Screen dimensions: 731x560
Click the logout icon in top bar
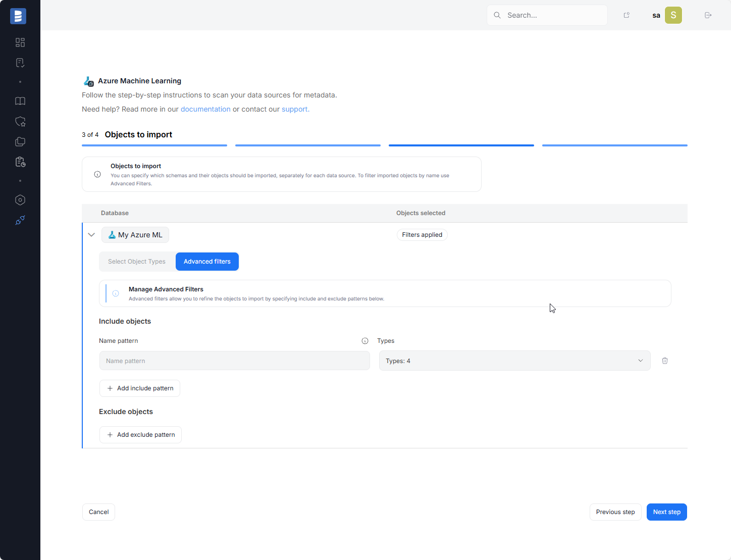(x=708, y=15)
